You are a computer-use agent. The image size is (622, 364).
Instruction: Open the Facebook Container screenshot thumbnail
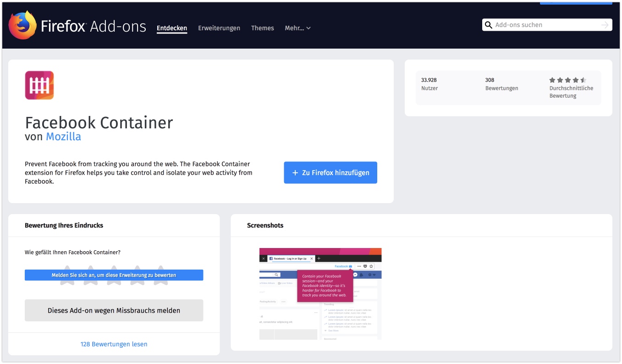pyautogui.click(x=320, y=293)
